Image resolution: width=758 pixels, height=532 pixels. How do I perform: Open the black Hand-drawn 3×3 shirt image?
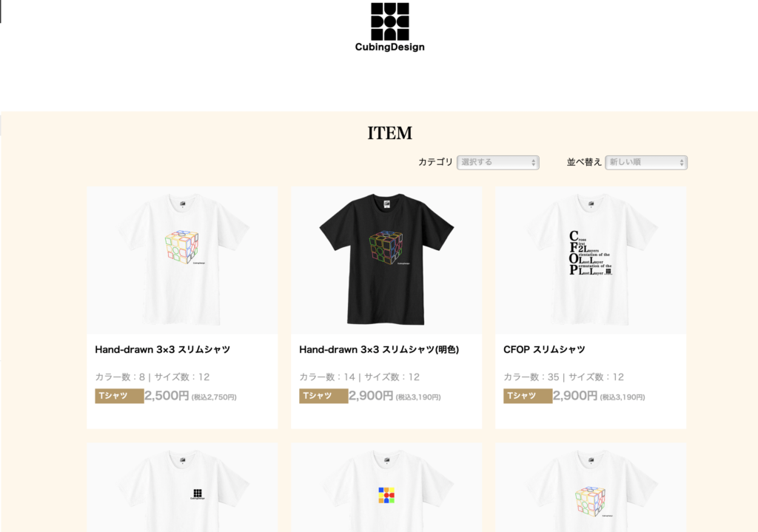386,260
